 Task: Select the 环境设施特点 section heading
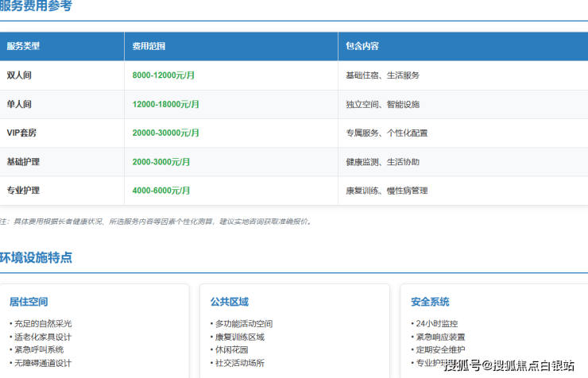(36, 257)
